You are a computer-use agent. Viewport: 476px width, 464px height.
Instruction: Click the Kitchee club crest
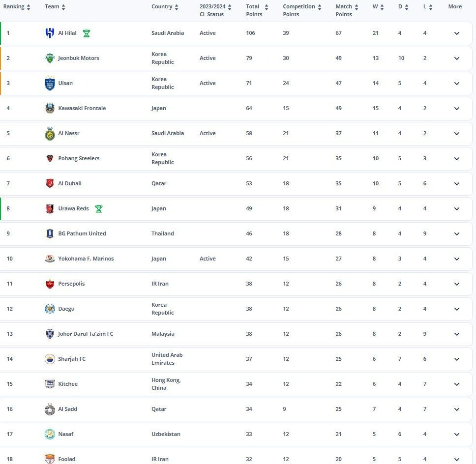point(50,384)
